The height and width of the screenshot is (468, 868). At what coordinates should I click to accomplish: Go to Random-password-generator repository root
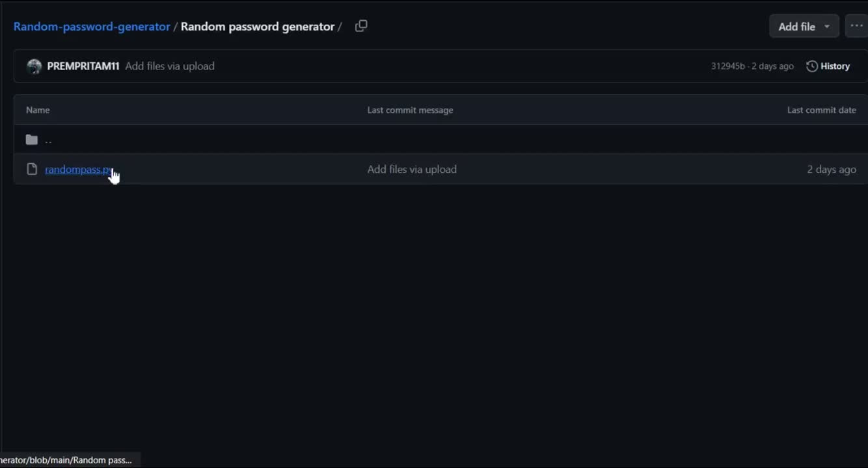point(92,27)
